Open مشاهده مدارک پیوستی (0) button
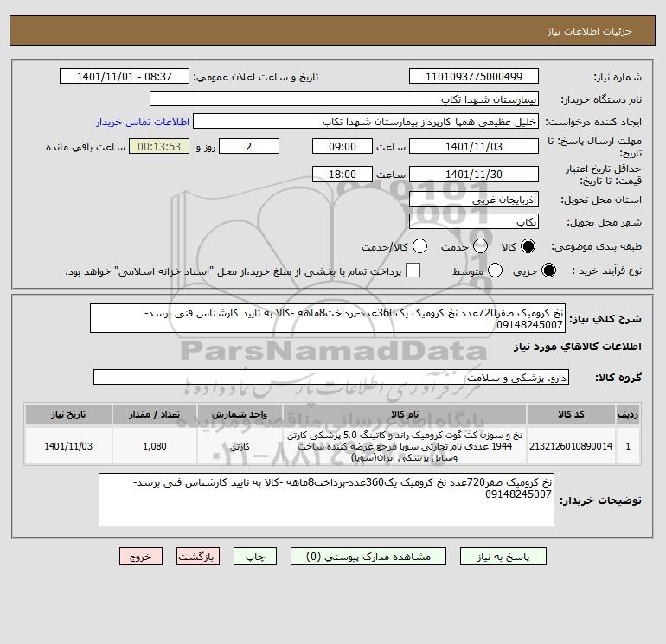This screenshot has width=666, height=644. tap(368, 557)
